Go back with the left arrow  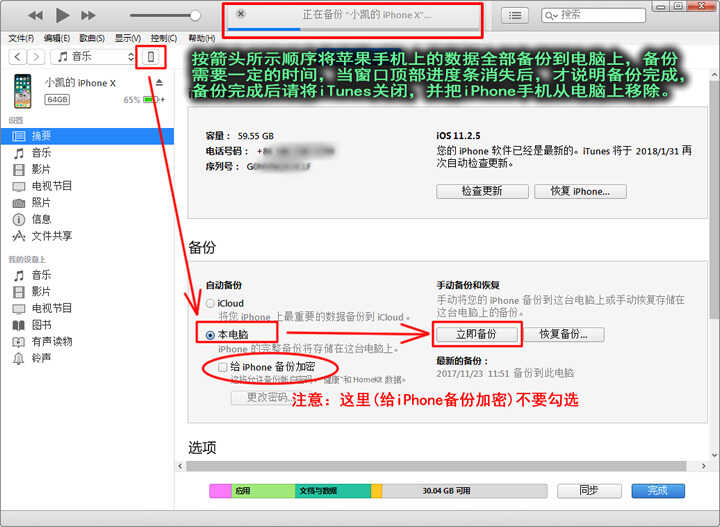[x=17, y=57]
